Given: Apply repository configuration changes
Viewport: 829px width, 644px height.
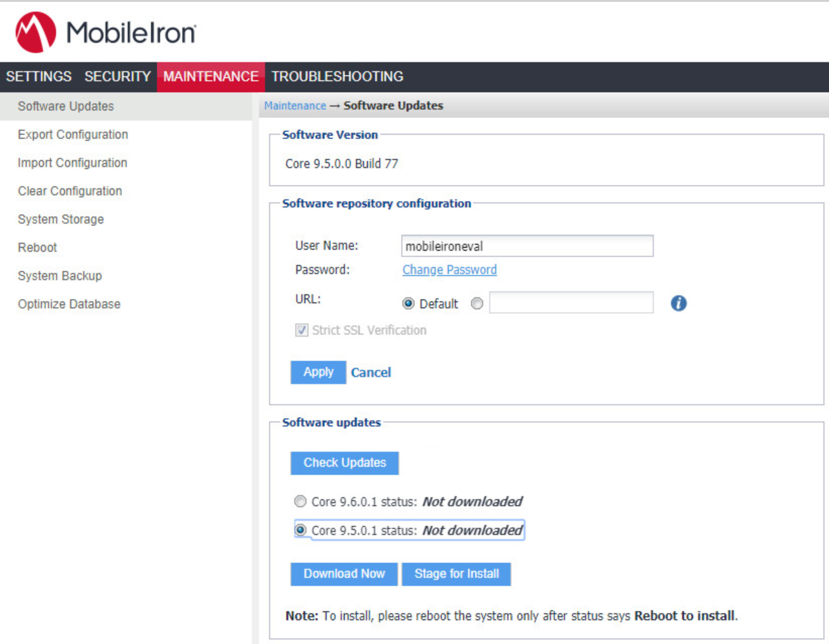Looking at the screenshot, I should (318, 372).
